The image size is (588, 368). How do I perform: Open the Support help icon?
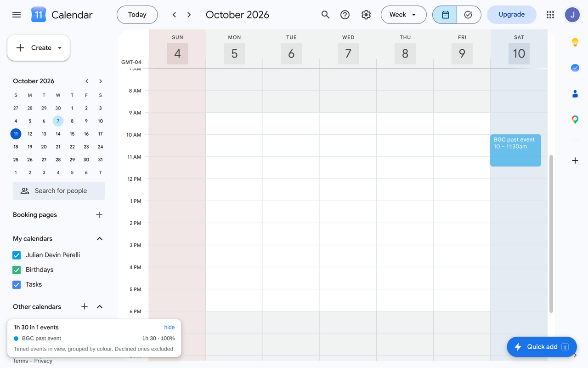click(345, 15)
